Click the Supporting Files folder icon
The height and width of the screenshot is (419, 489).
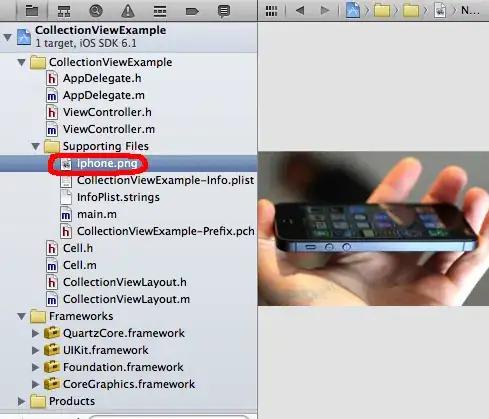click(x=52, y=146)
